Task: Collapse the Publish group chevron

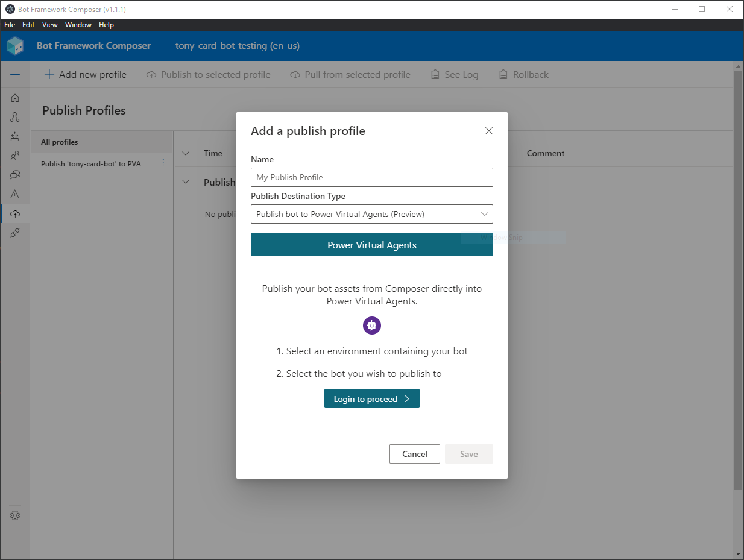Action: [186, 182]
